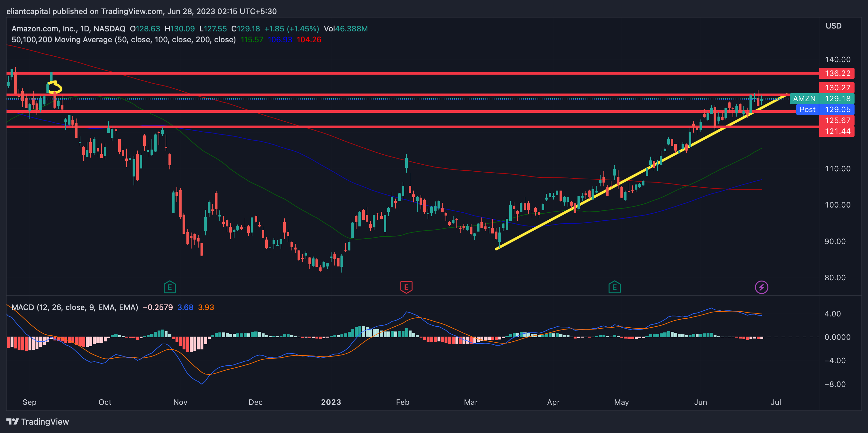Viewport: 868px width, 433px height.
Task: Expand the Moving Average indicator settings
Action: (124, 39)
